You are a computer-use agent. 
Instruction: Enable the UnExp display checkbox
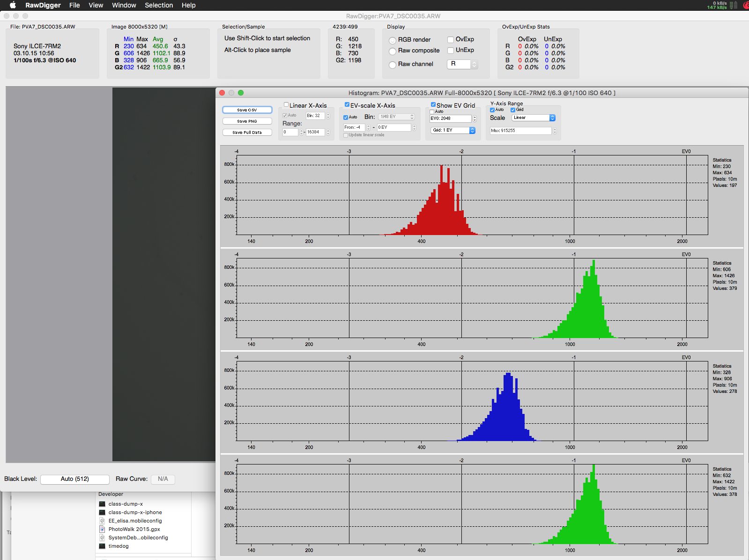click(x=451, y=50)
